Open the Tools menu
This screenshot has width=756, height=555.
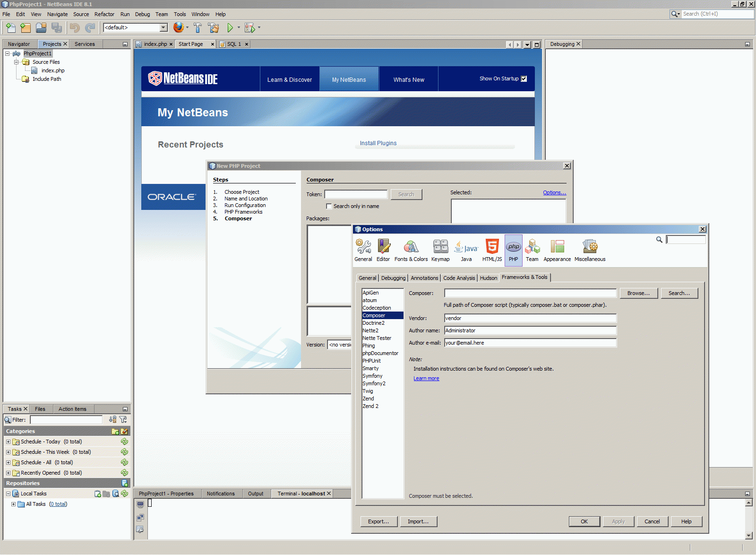coord(180,14)
